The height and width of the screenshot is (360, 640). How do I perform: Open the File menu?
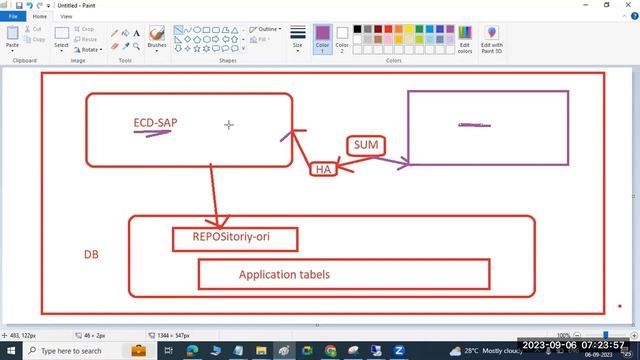13,16
